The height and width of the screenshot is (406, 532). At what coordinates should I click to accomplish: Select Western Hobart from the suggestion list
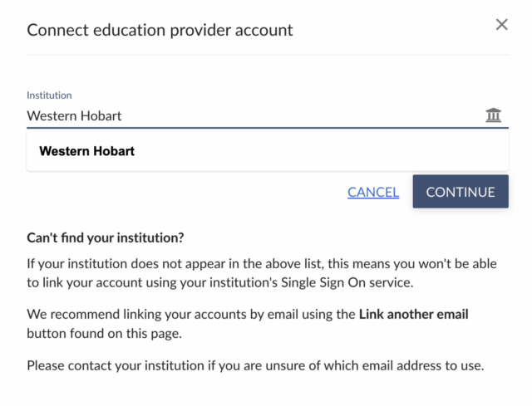87,152
